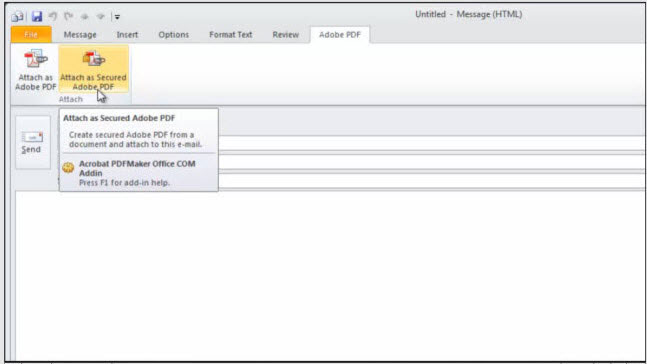Open the File tab

click(x=31, y=35)
